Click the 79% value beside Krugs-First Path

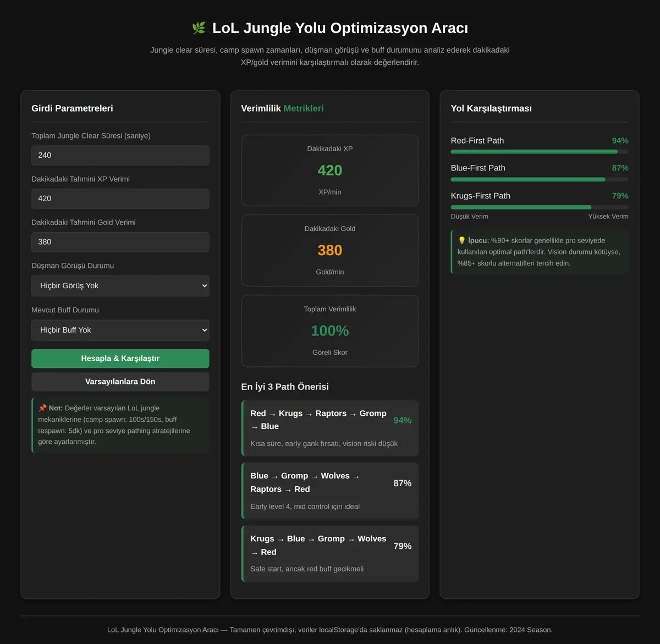[x=620, y=196]
